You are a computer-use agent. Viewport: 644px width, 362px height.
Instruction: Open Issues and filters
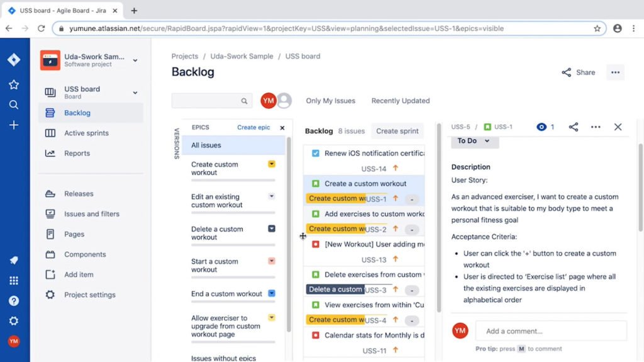[91, 214]
